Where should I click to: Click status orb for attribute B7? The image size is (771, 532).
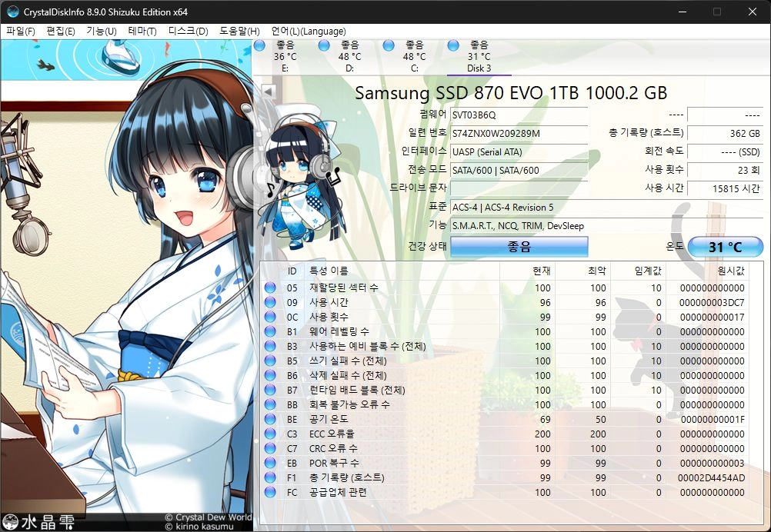[270, 390]
